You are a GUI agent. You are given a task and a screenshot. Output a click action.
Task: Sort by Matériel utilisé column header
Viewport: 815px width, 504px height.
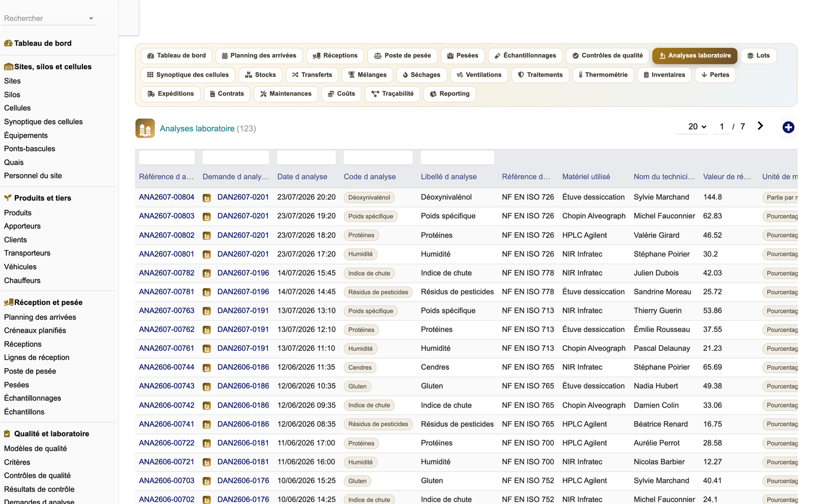pyautogui.click(x=586, y=176)
